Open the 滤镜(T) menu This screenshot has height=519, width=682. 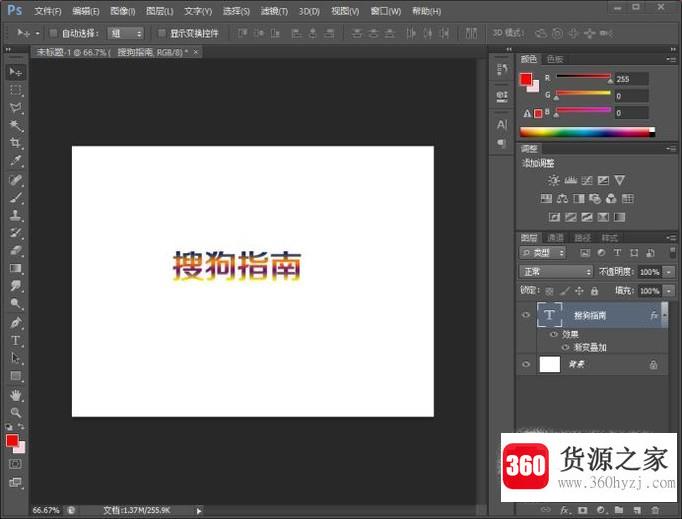pos(274,11)
